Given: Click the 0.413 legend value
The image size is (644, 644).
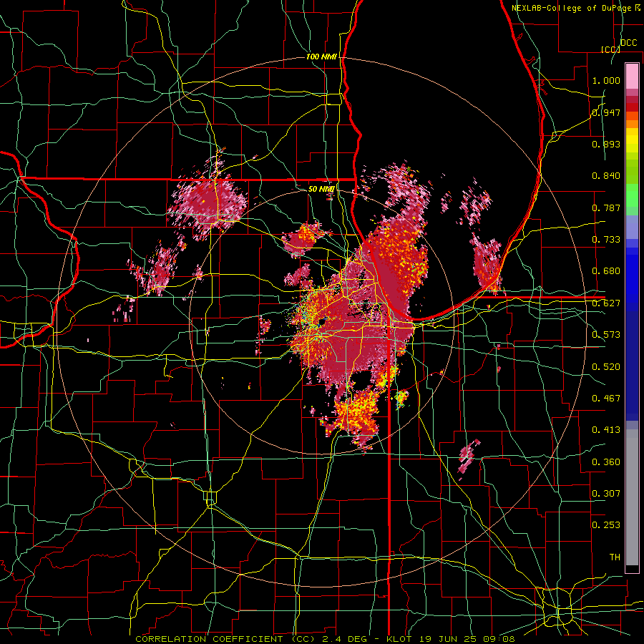Looking at the screenshot, I should 606,430.
